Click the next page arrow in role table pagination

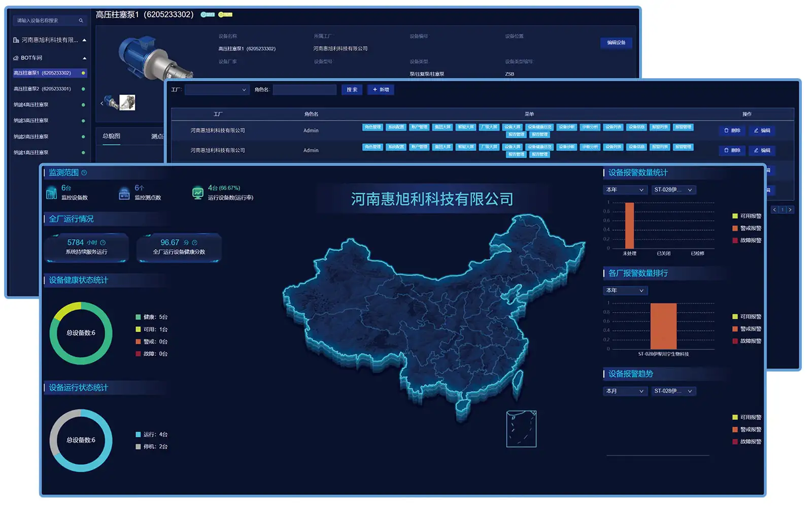pyautogui.click(x=790, y=210)
